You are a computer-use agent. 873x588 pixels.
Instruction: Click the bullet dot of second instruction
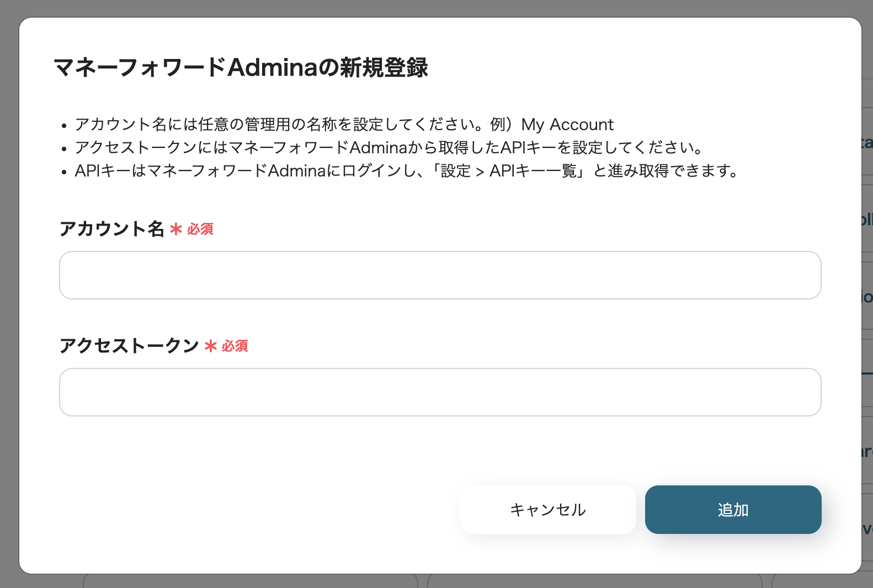pos(65,149)
